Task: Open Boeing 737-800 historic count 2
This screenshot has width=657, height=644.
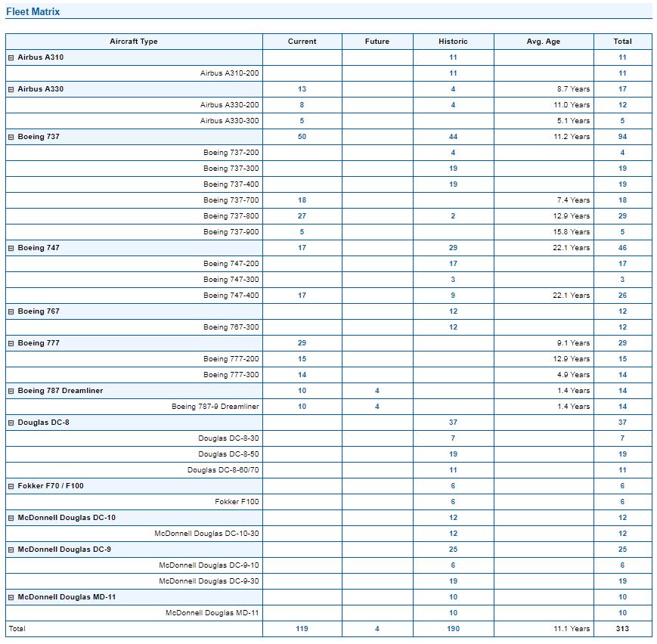Action: coord(453,215)
